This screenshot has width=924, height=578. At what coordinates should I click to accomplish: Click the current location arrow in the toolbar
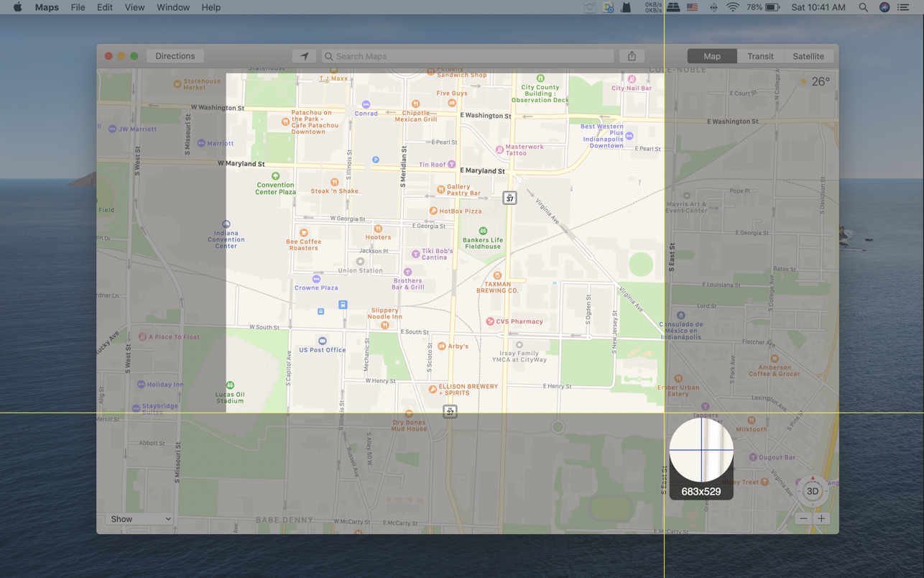(x=304, y=55)
